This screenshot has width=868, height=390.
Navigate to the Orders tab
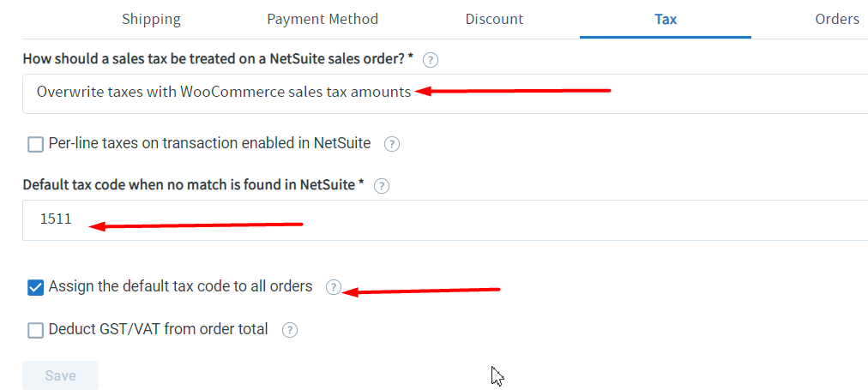coord(837,20)
